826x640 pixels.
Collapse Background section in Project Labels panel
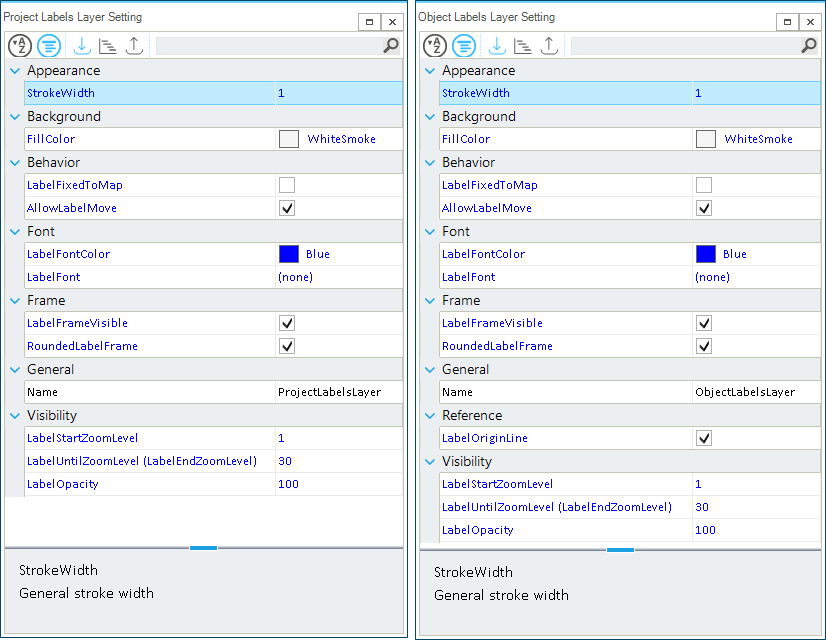[15, 116]
